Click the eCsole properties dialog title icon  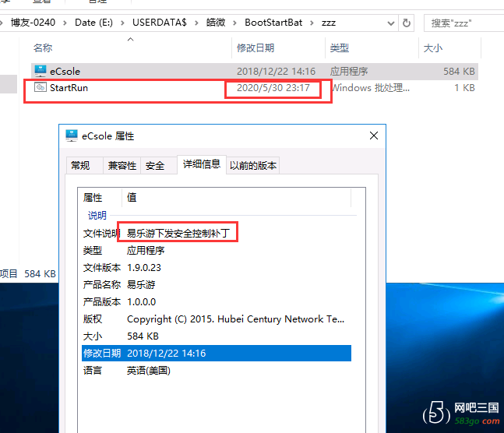[72, 136]
